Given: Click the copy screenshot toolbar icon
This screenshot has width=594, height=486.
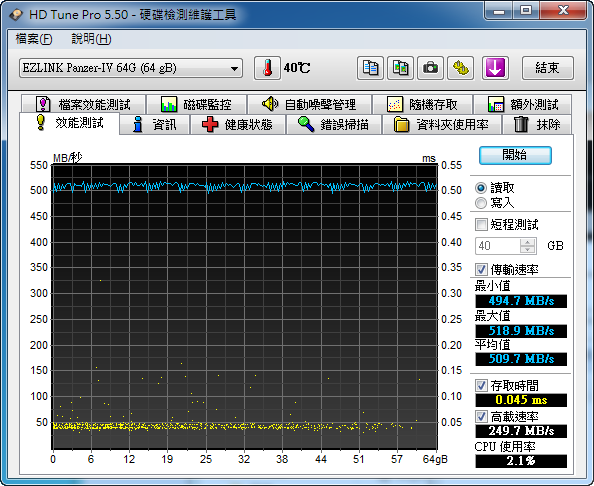Looking at the screenshot, I should click(400, 68).
